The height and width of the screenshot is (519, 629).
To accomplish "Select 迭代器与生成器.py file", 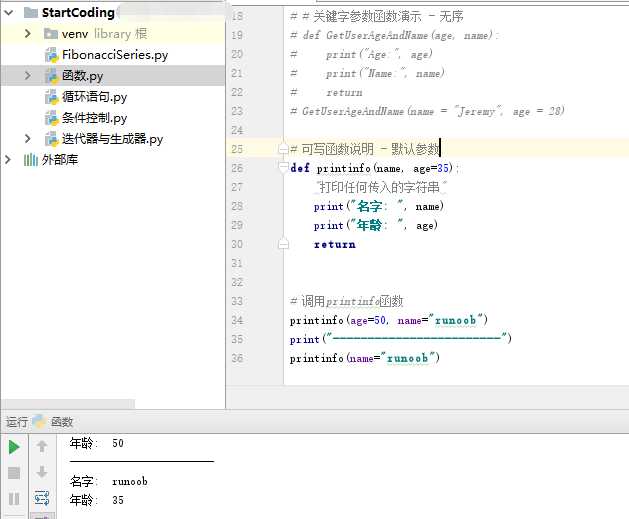I will pos(112,139).
